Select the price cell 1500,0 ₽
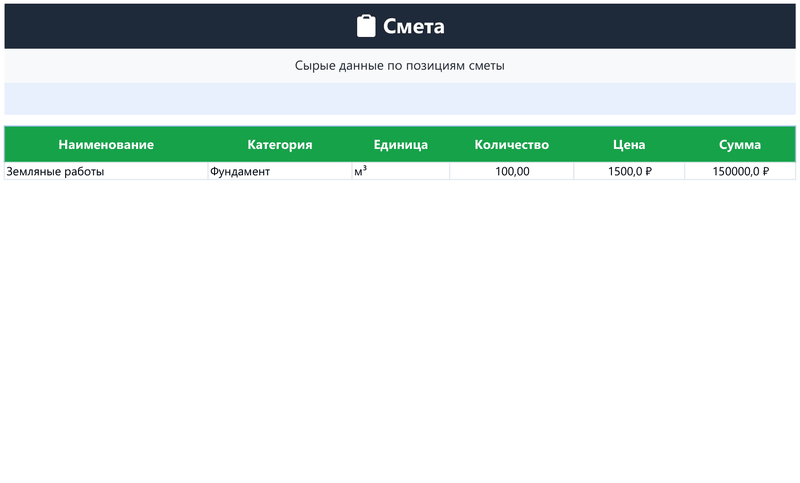The height and width of the screenshot is (483, 800). [x=629, y=171]
